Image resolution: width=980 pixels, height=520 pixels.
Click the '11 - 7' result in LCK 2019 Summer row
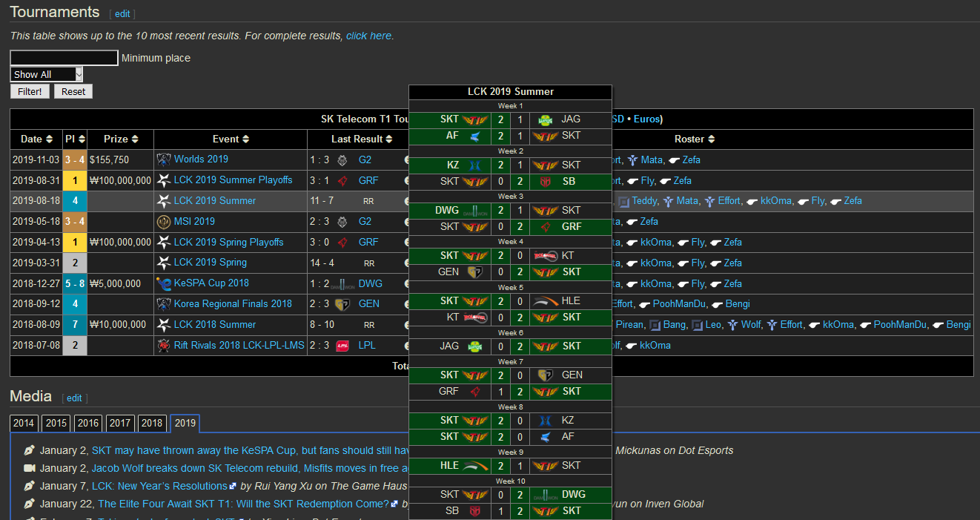pos(322,201)
